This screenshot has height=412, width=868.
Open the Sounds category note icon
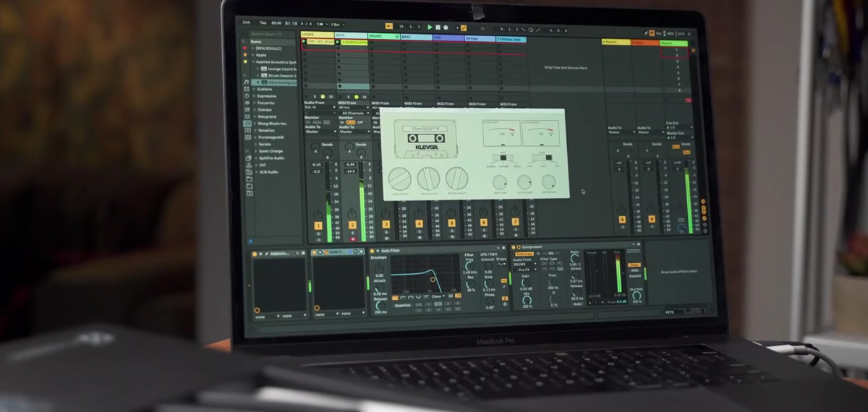click(247, 84)
